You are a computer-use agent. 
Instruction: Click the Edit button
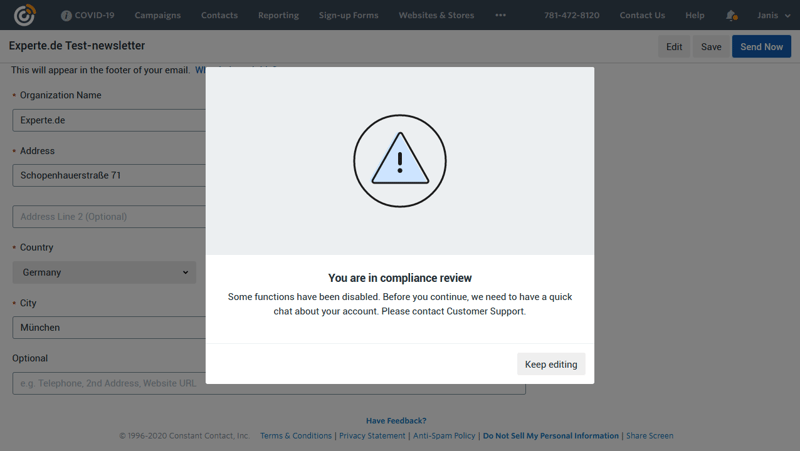click(x=674, y=47)
